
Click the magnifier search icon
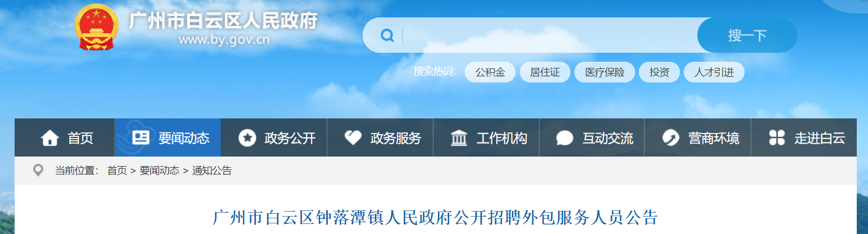(x=387, y=35)
